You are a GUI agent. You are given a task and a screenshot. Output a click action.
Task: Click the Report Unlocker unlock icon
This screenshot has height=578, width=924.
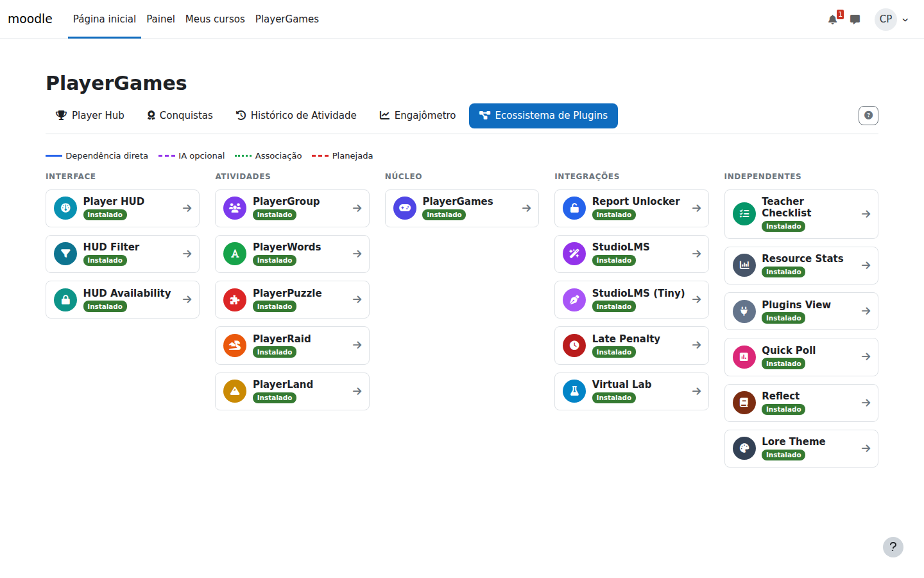click(574, 208)
